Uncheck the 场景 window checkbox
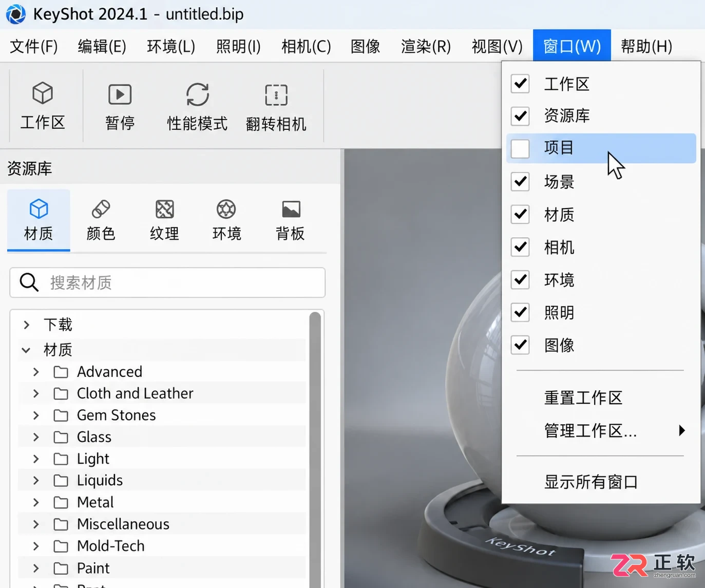Screen dimensions: 705x588 pos(520,181)
